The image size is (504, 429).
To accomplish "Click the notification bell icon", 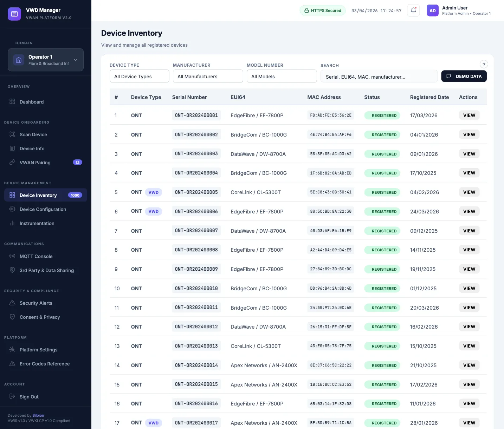I will [x=413, y=11].
